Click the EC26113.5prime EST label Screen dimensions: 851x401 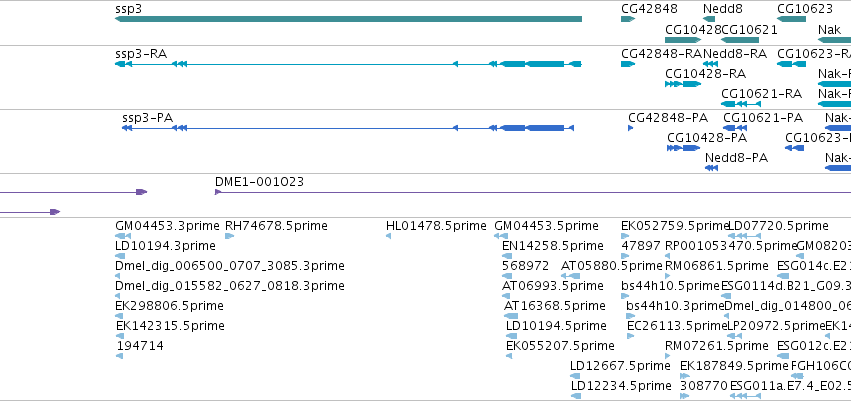click(x=677, y=326)
